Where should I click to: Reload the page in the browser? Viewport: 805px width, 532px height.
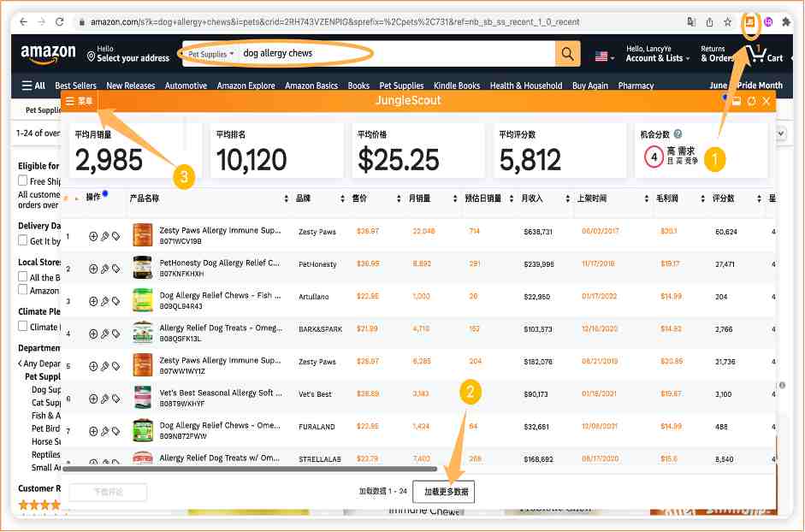click(x=60, y=21)
